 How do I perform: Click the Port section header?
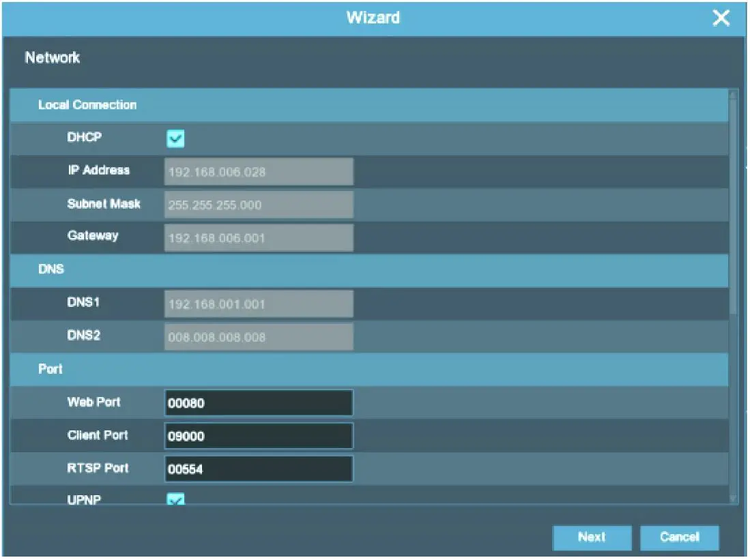pos(50,369)
